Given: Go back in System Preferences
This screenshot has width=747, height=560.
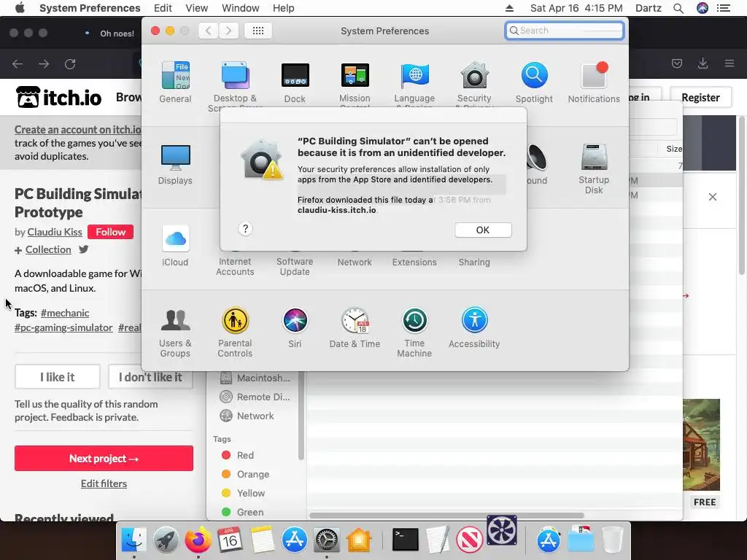Looking at the screenshot, I should coord(208,31).
